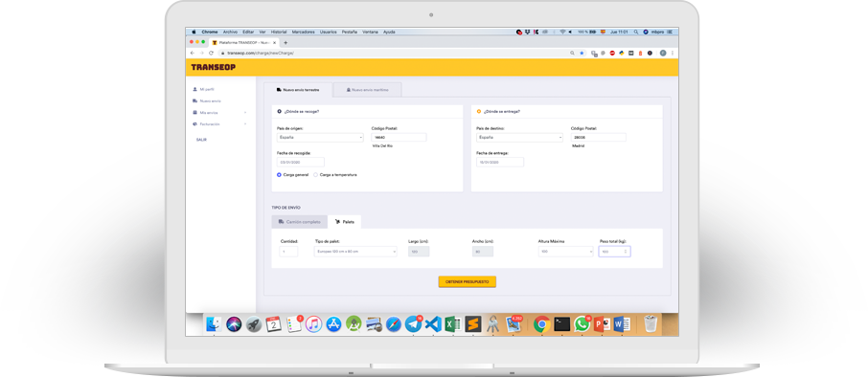Click the browser back arrow

click(192, 53)
